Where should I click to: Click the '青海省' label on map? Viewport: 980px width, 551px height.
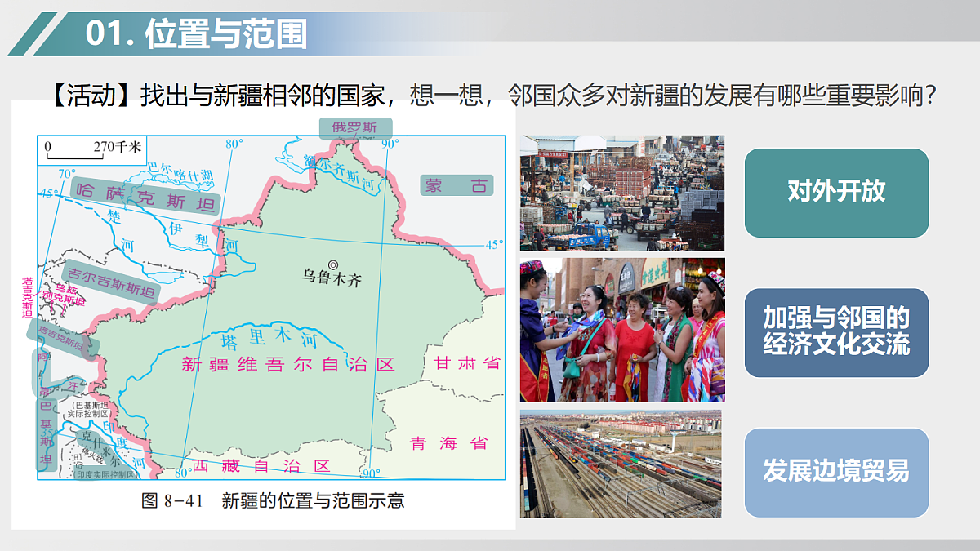(448, 444)
